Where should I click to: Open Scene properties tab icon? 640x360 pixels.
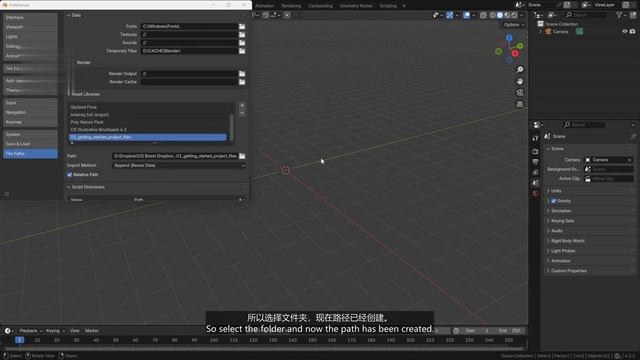click(535, 183)
